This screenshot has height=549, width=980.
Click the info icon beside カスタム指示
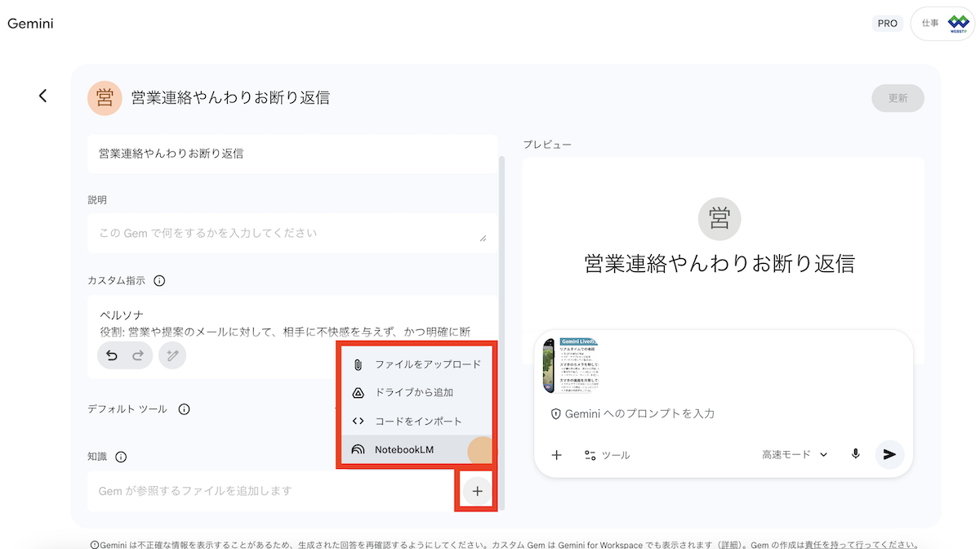159,280
